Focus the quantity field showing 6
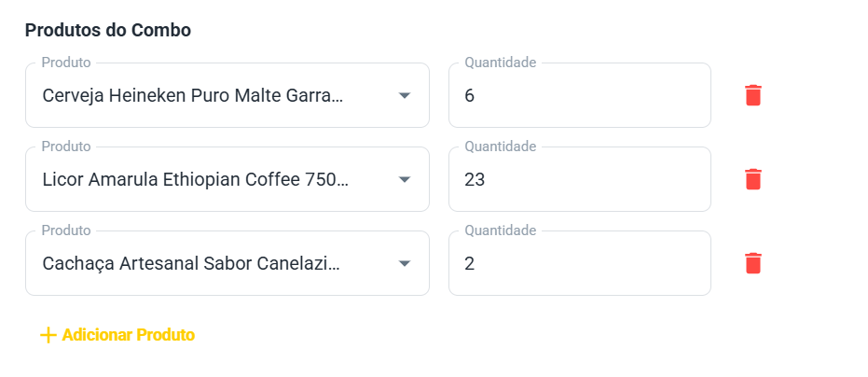 coord(578,95)
